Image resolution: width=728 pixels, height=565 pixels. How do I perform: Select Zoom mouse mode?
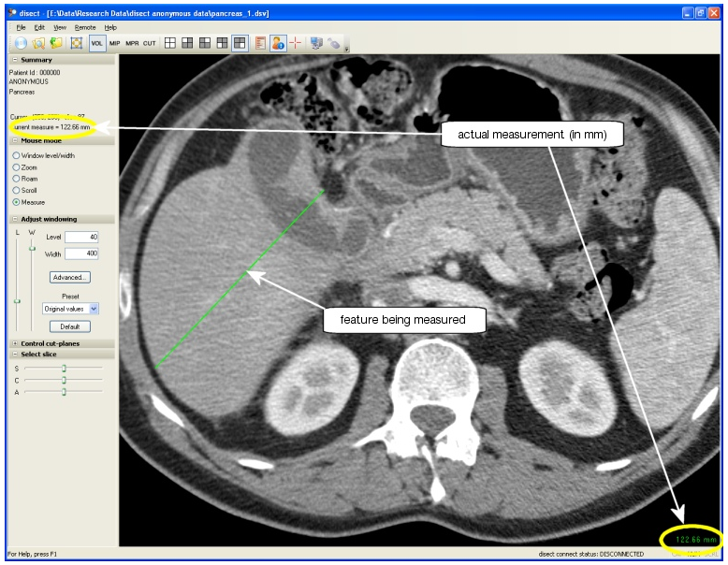tap(16, 167)
